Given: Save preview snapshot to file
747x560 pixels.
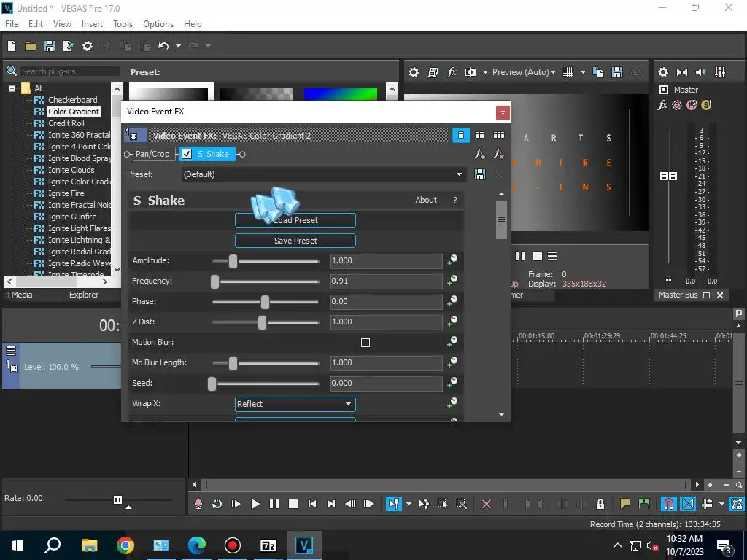Looking at the screenshot, I should pos(617,72).
